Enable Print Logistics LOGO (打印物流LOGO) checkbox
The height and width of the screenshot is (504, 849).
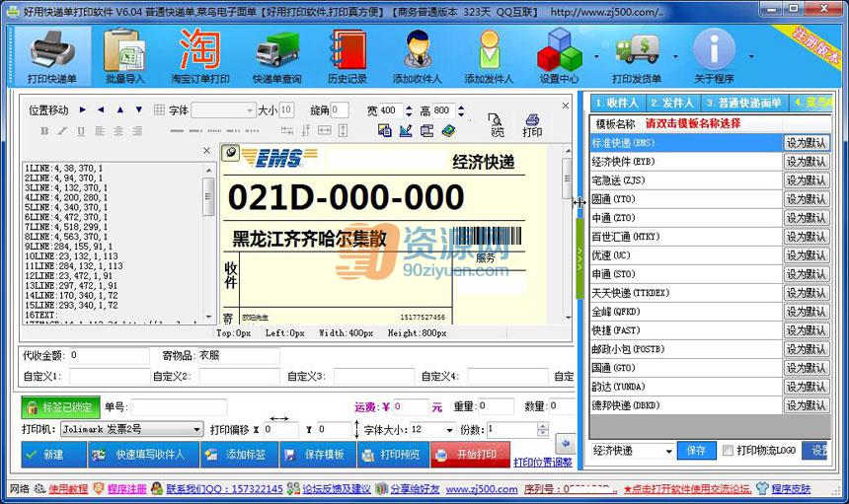729,450
